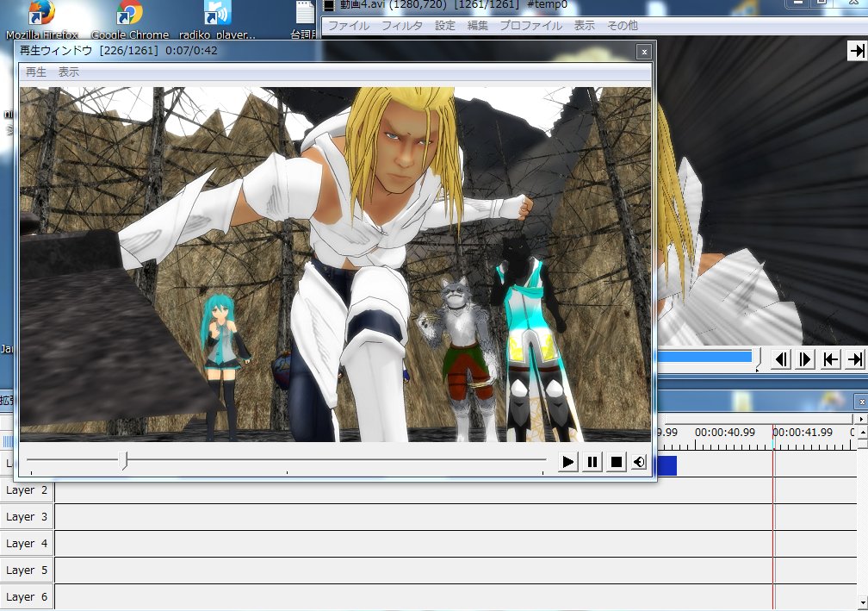868x611 pixels.
Task: Click the jump-to-end arrow at top right
Action: click(x=857, y=51)
